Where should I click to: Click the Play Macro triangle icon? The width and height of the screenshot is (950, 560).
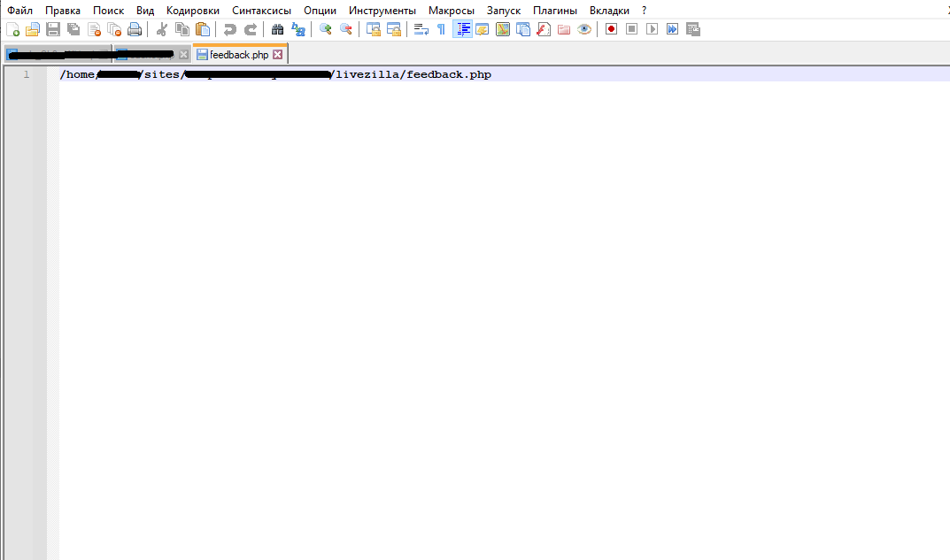tap(652, 29)
